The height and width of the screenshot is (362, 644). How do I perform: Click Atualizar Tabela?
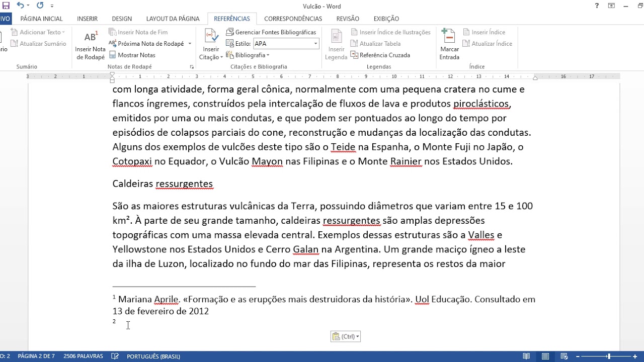point(375,44)
